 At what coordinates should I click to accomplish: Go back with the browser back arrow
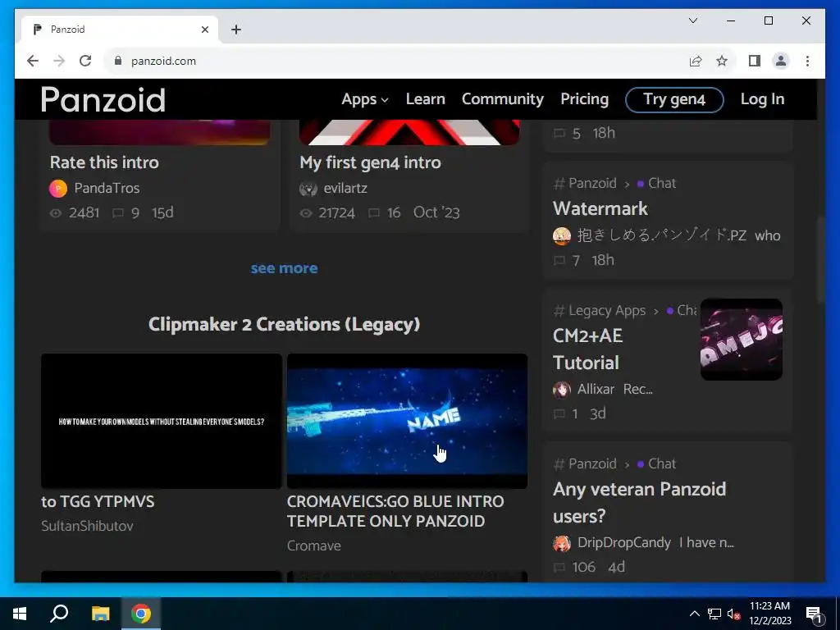(33, 61)
